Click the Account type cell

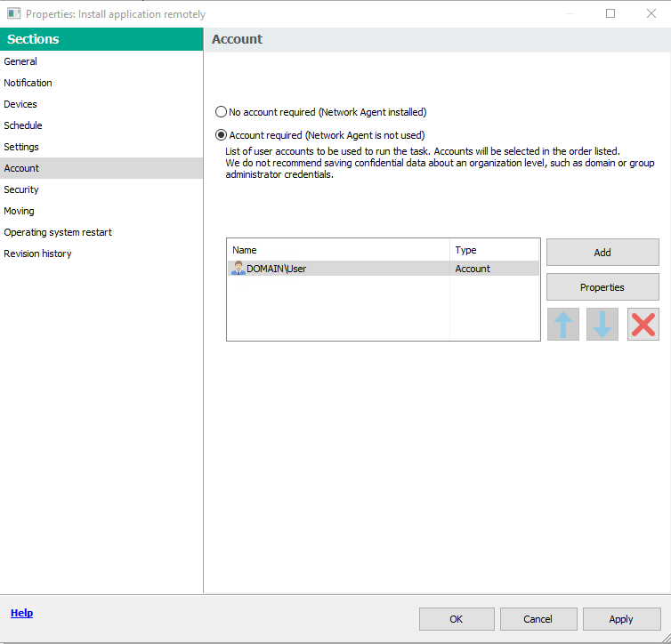click(x=494, y=268)
